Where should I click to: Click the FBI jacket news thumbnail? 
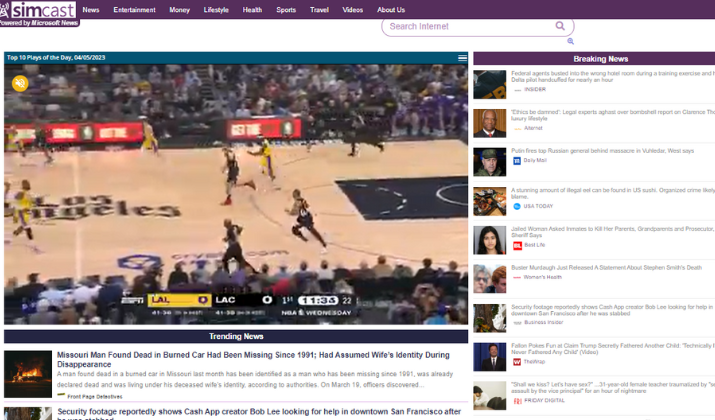tap(489, 84)
